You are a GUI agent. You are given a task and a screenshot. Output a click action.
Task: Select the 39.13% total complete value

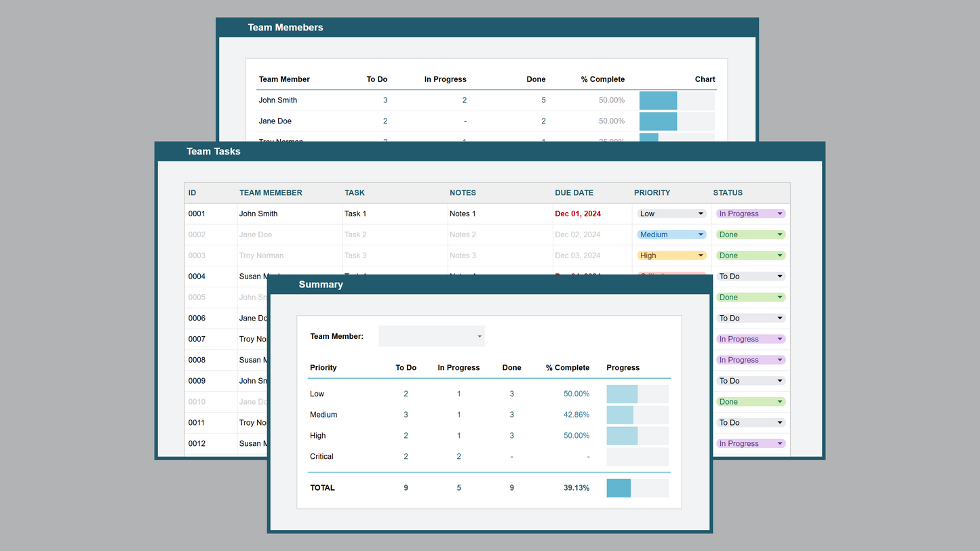tap(576, 488)
